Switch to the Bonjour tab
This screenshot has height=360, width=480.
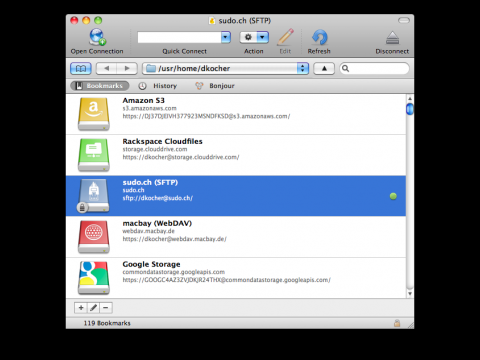[215, 86]
